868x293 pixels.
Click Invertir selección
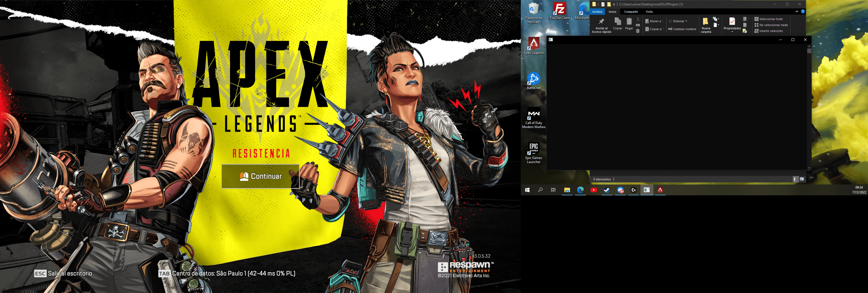point(769,31)
